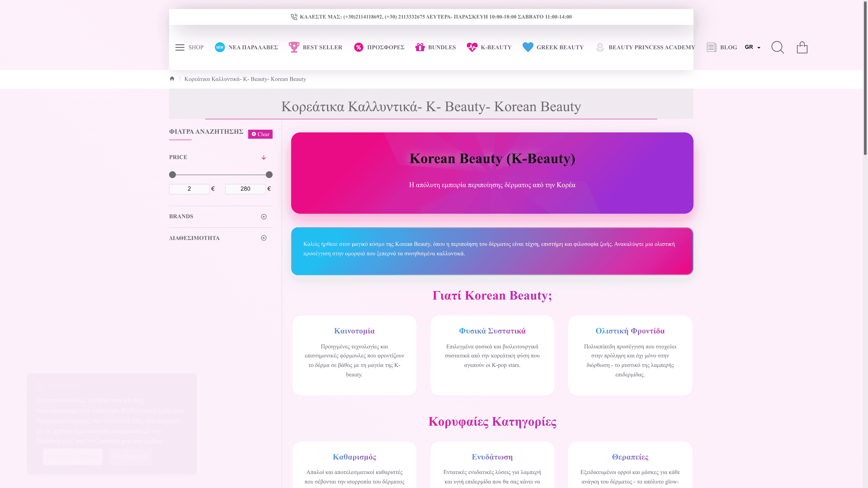Click the Korean Beauty breadcrumb link
Screen dimensions: 868x488
pyautogui.click(x=245, y=79)
